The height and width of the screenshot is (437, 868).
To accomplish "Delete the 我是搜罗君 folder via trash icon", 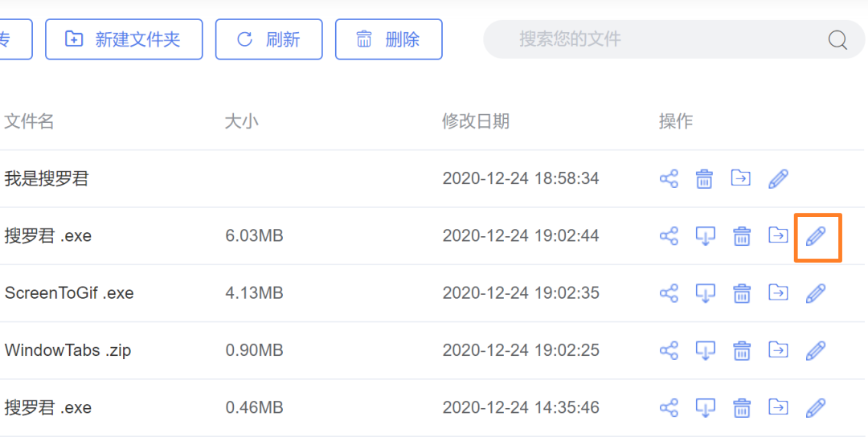I will coord(704,178).
